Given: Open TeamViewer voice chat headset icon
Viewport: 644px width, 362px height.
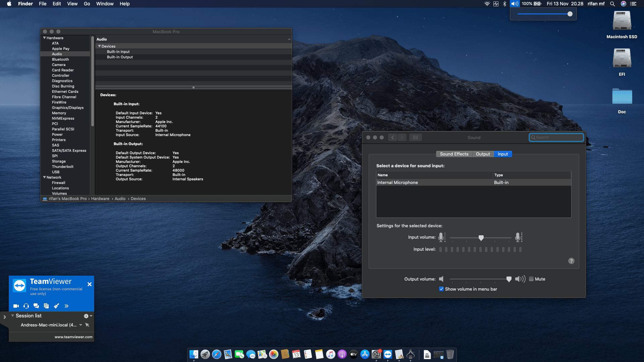Looking at the screenshot, I should tap(26, 306).
